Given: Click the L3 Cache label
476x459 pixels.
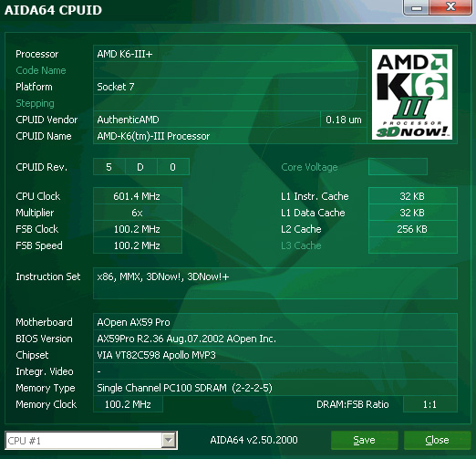Looking at the screenshot, I should coord(301,245).
